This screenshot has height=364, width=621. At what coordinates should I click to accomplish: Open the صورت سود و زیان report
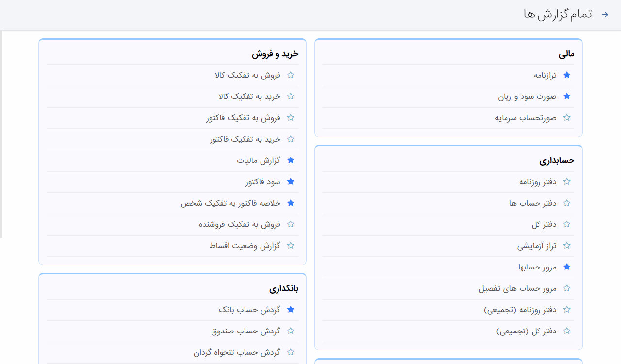point(527,96)
